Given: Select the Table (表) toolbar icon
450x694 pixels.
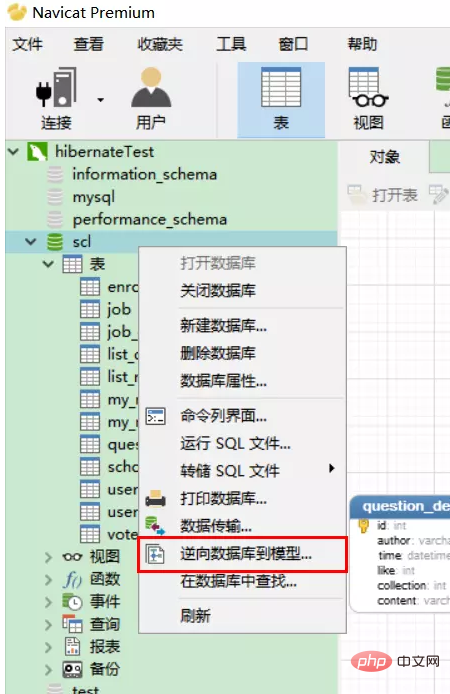Looking at the screenshot, I should pyautogui.click(x=281, y=87).
